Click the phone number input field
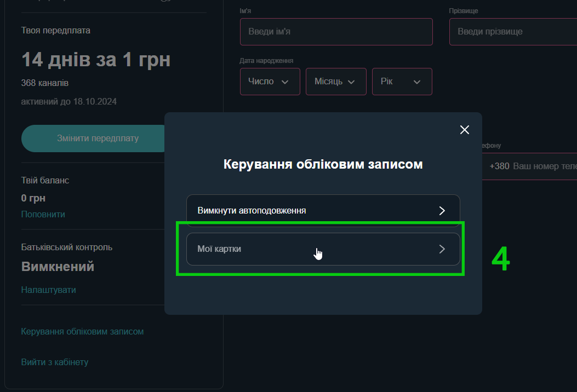 click(542, 166)
